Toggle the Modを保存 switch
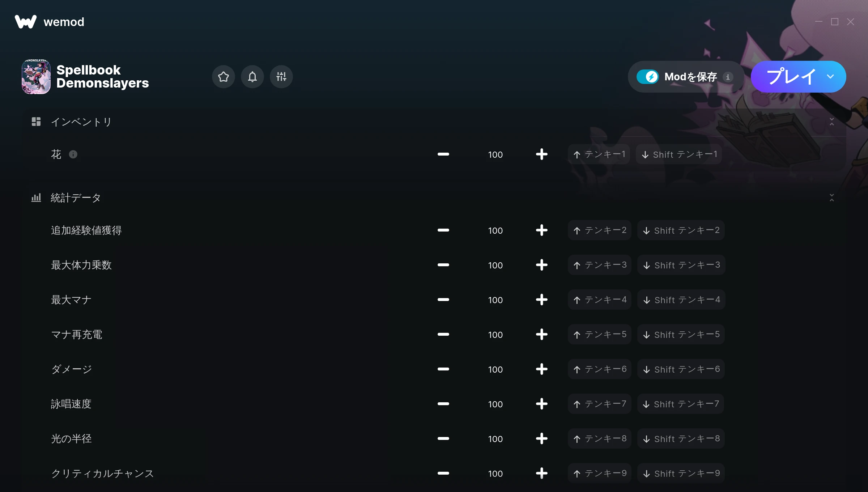 point(648,77)
